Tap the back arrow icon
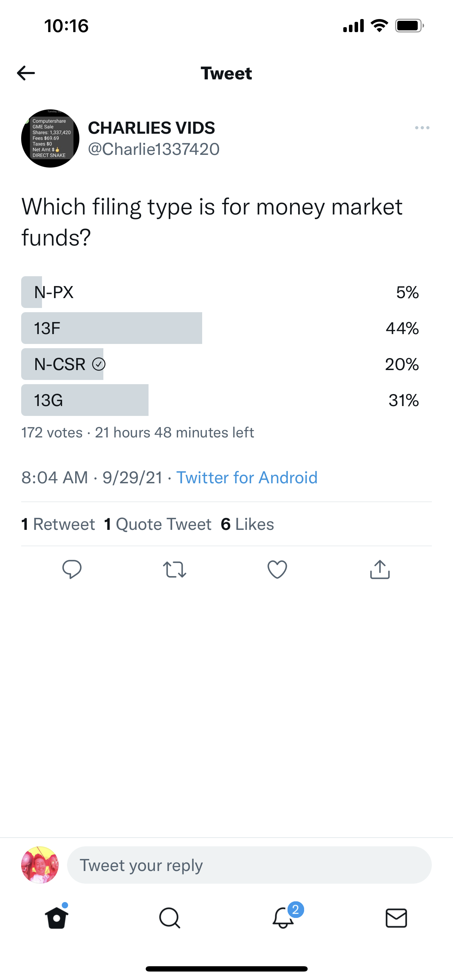This screenshot has height=980, width=453. pyautogui.click(x=26, y=73)
